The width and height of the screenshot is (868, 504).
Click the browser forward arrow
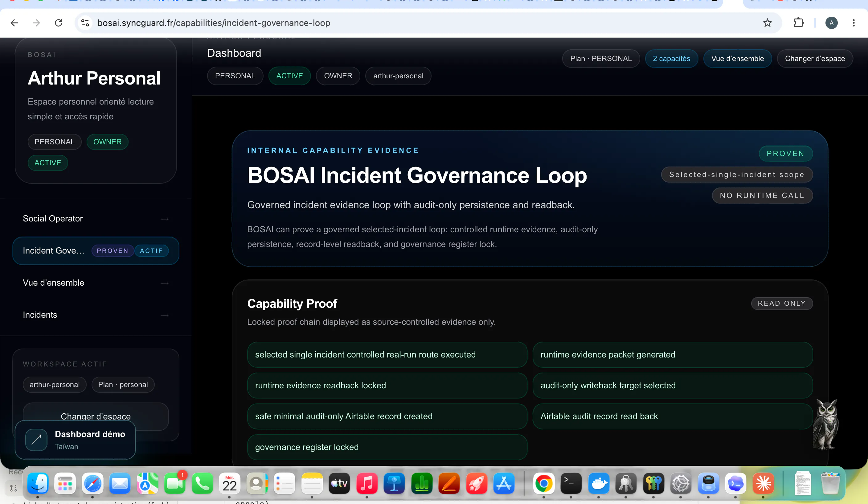coord(36,23)
